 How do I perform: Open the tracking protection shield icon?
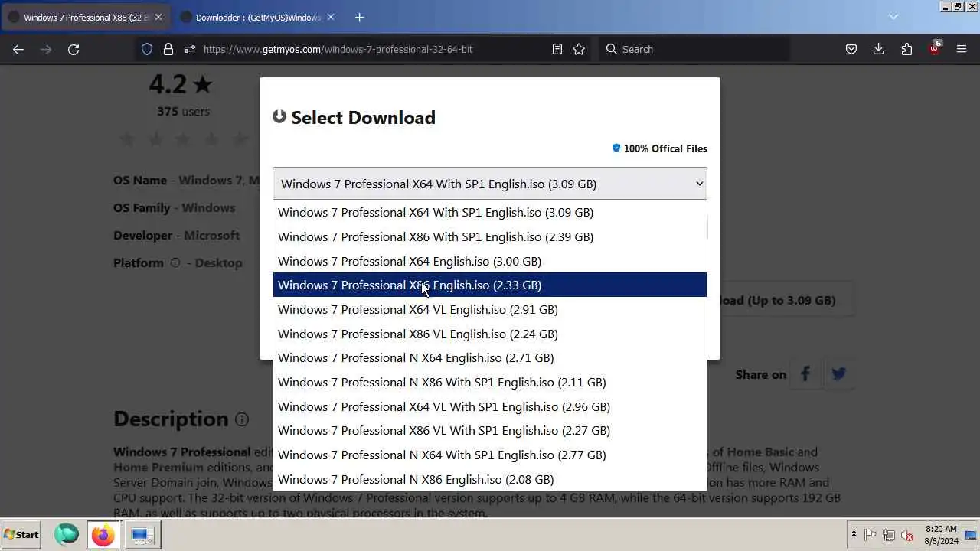point(147,49)
